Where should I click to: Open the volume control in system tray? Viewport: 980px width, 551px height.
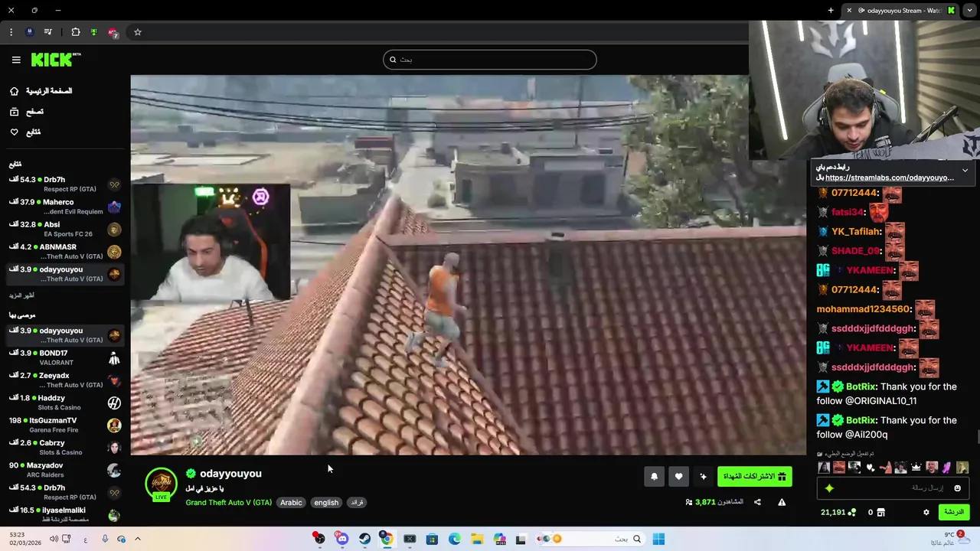54,539
